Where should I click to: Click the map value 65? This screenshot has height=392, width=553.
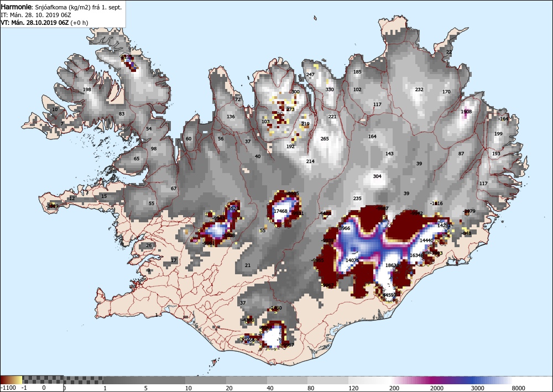[x=137, y=159]
